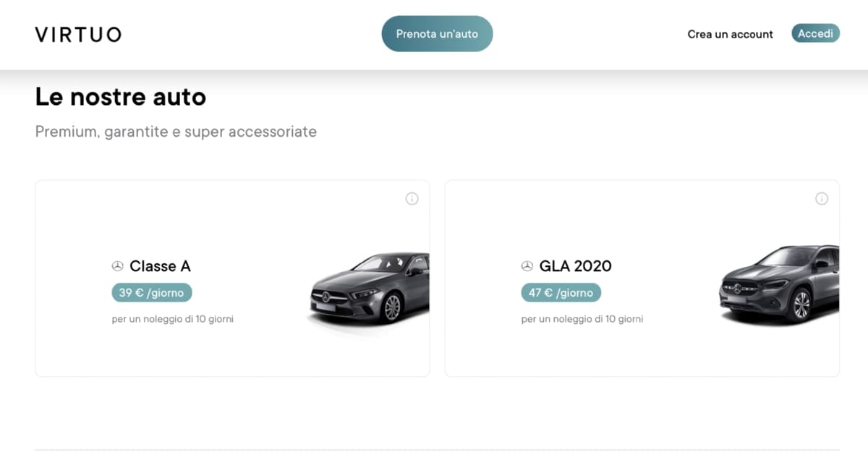This screenshot has width=868, height=473.
Task: Click the 39 € /giorno price badge
Action: (152, 293)
